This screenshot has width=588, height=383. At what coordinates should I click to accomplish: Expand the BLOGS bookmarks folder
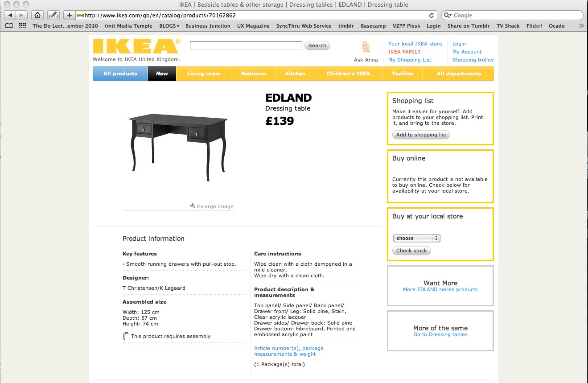pyautogui.click(x=169, y=26)
